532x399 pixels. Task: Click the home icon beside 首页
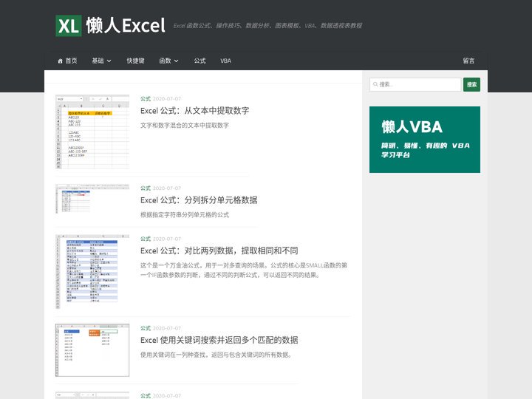pos(60,61)
